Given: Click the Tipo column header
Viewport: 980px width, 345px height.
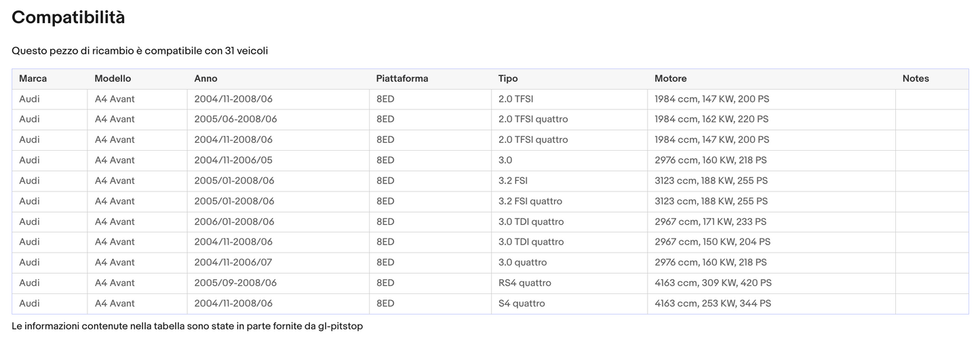Looking at the screenshot, I should click(x=508, y=79).
